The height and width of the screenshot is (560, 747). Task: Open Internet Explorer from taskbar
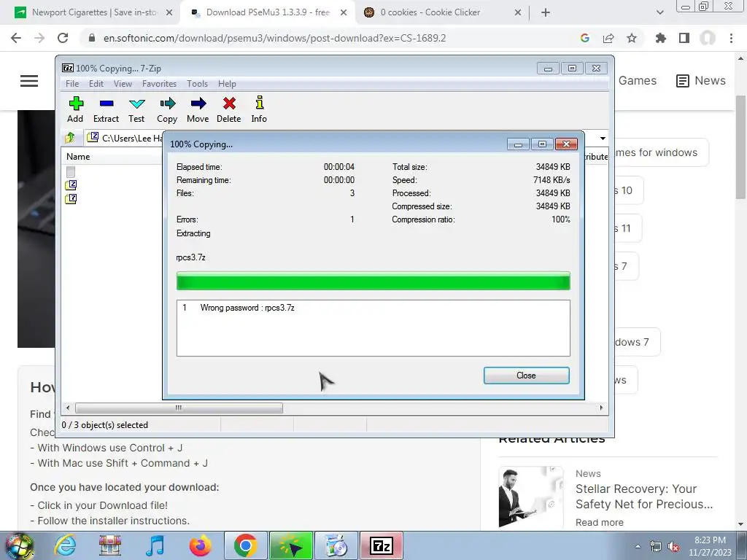click(x=65, y=545)
